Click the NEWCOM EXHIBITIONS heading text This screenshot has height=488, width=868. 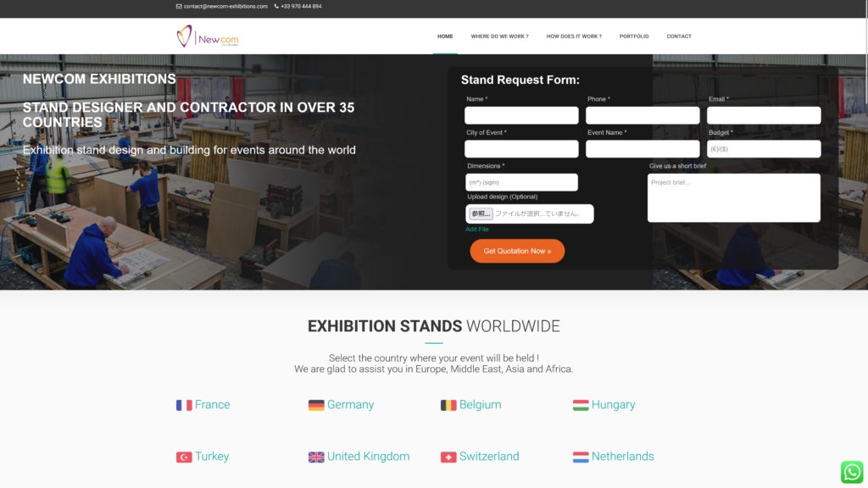tap(99, 79)
